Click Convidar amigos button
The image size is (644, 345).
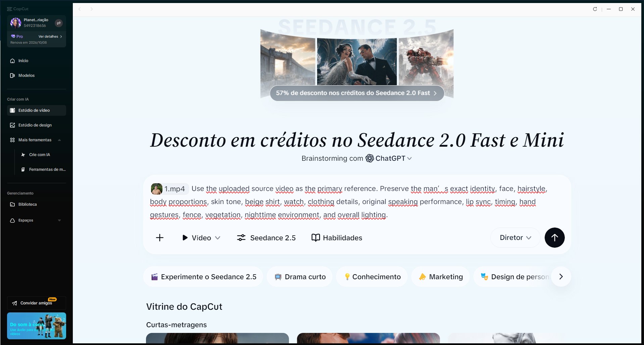pyautogui.click(x=36, y=303)
